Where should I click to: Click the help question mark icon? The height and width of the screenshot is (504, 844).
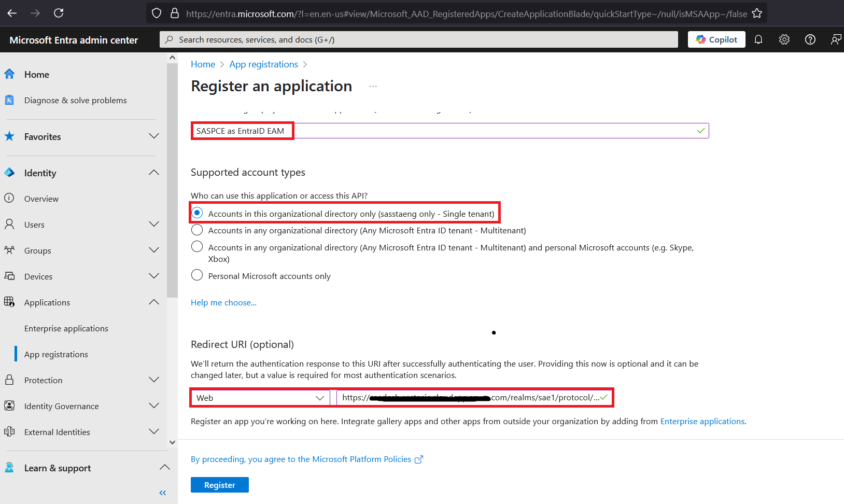coord(810,39)
